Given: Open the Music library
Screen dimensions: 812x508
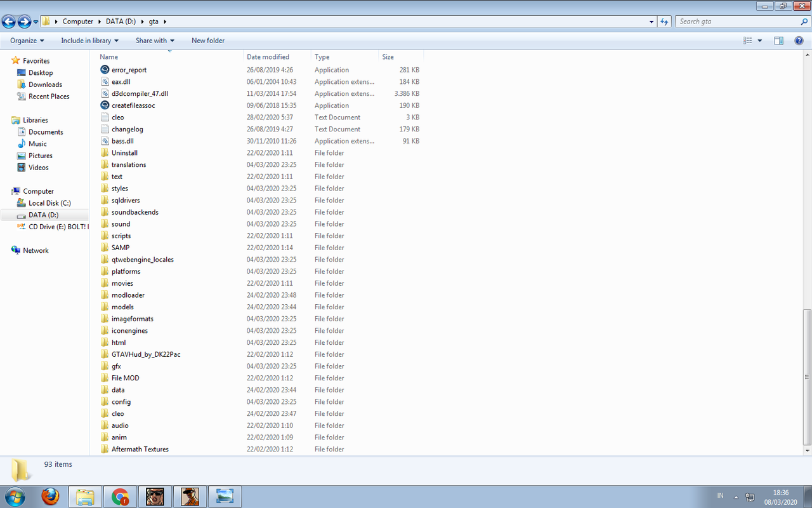Looking at the screenshot, I should [x=37, y=144].
